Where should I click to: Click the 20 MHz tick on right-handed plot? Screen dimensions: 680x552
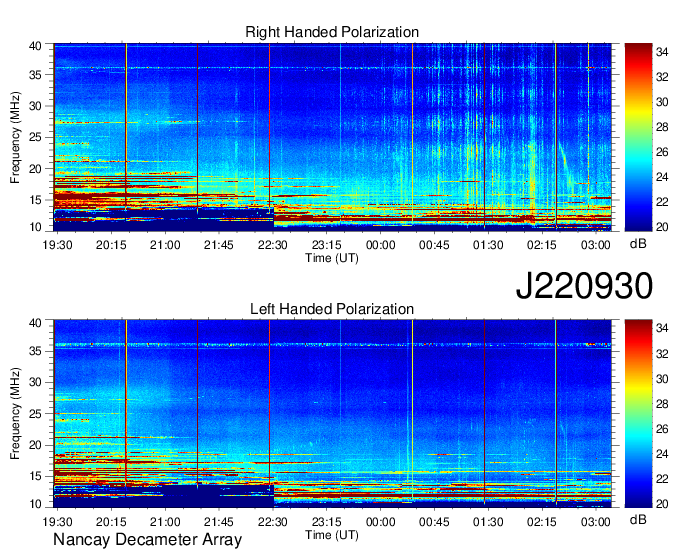(35, 169)
